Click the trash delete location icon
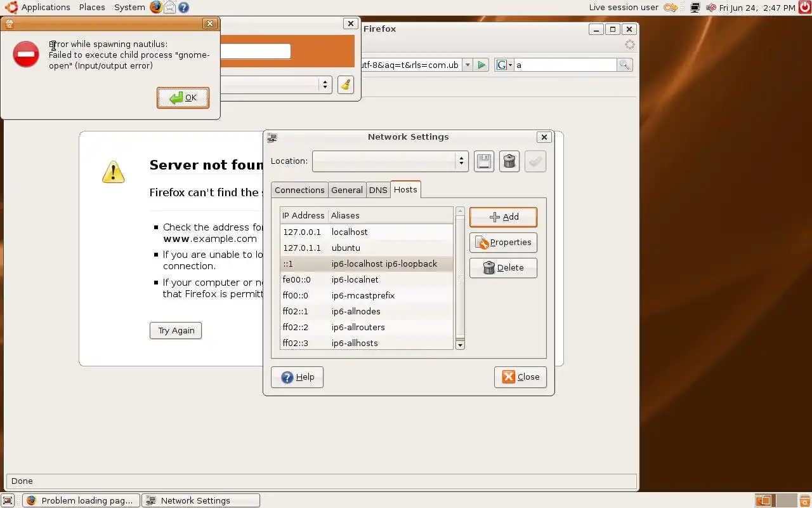 coord(509,161)
